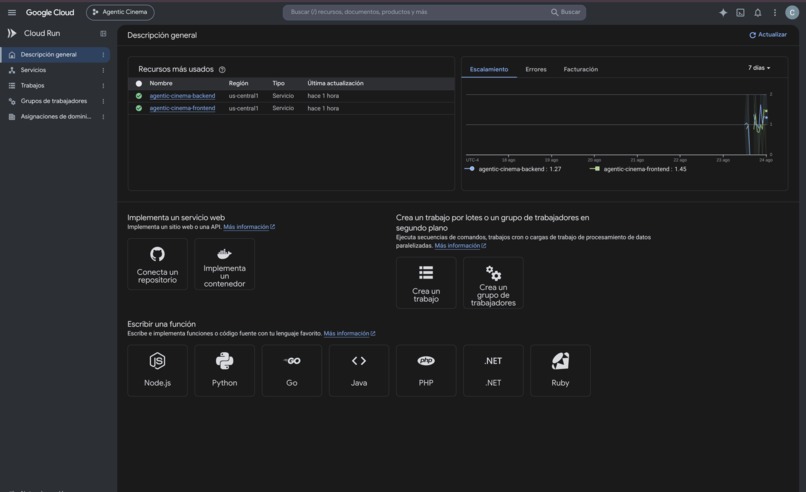Sort by the Última actualización column header
Image resolution: width=806 pixels, height=492 pixels.
point(335,83)
